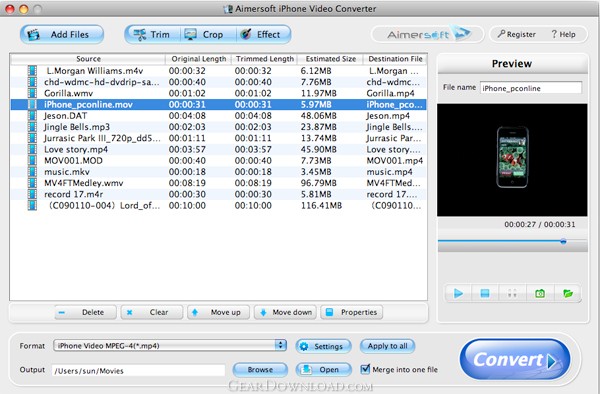Open Properties for selected file

pos(352,312)
